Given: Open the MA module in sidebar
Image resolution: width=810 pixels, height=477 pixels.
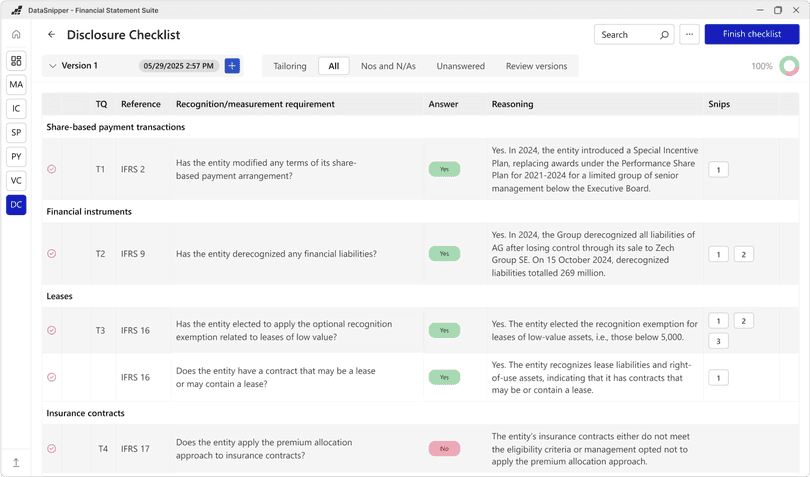Looking at the screenshot, I should pyautogui.click(x=16, y=85).
